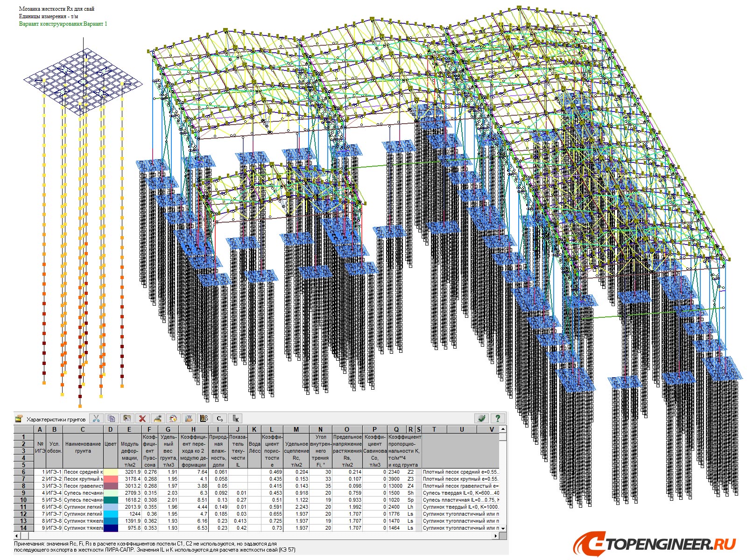Open the soil library book icon

[204, 419]
